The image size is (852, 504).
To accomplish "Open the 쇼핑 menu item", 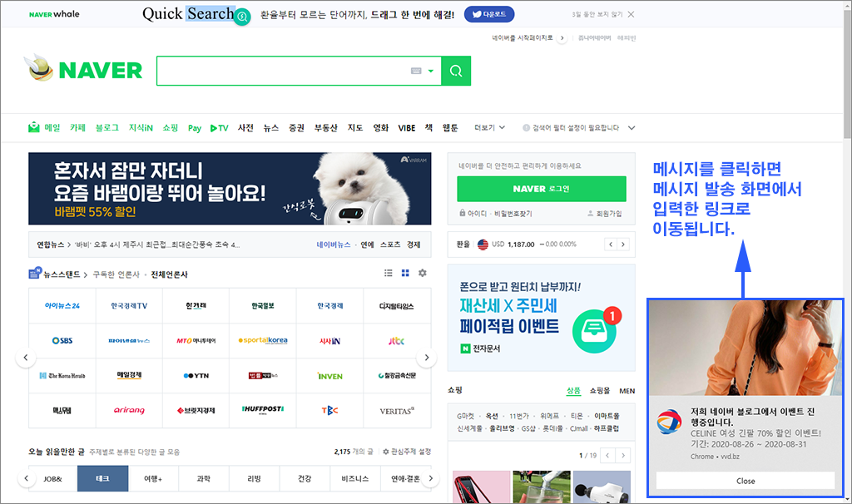I will coord(171,127).
